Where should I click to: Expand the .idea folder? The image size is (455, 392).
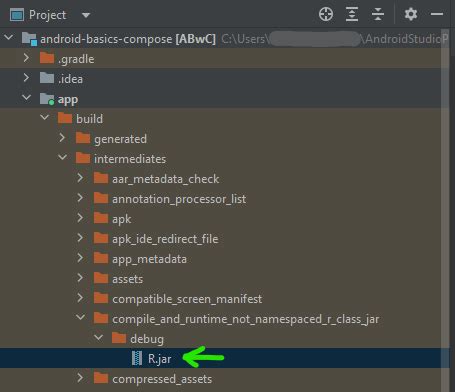(x=26, y=78)
